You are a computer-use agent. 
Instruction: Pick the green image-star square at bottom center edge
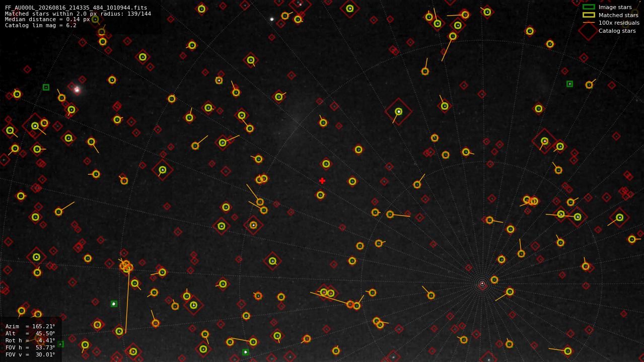[245, 352]
